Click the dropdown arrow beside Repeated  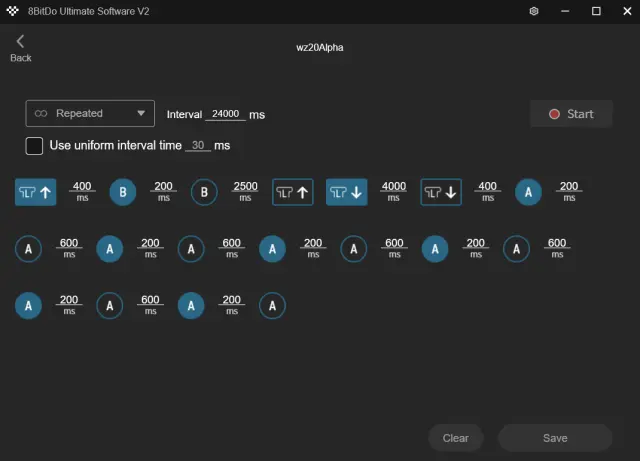(142, 114)
